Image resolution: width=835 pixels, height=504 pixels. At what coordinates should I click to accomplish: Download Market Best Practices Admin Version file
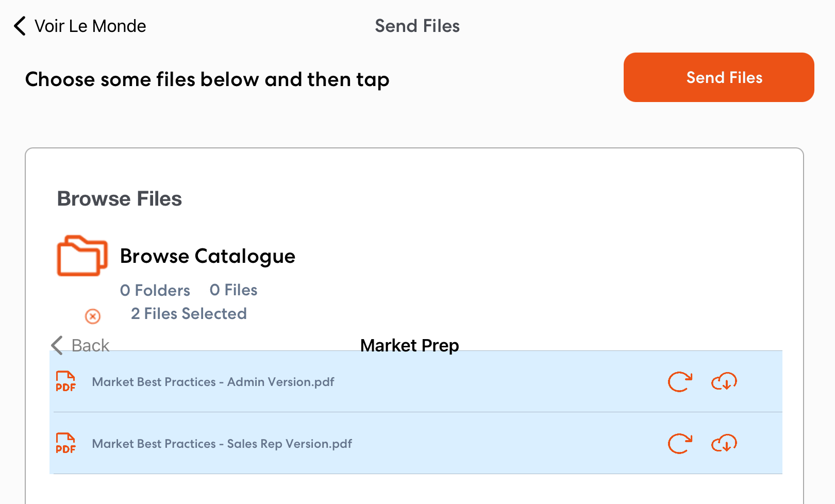pyautogui.click(x=724, y=382)
